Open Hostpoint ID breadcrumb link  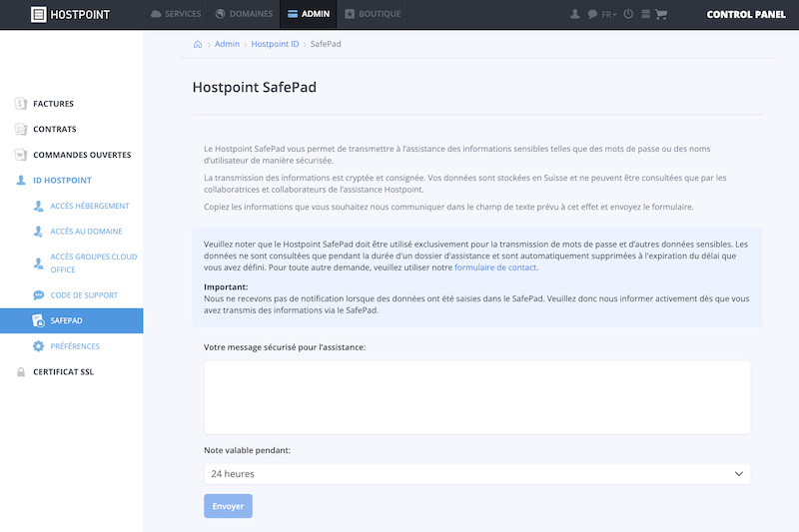pyautogui.click(x=275, y=44)
